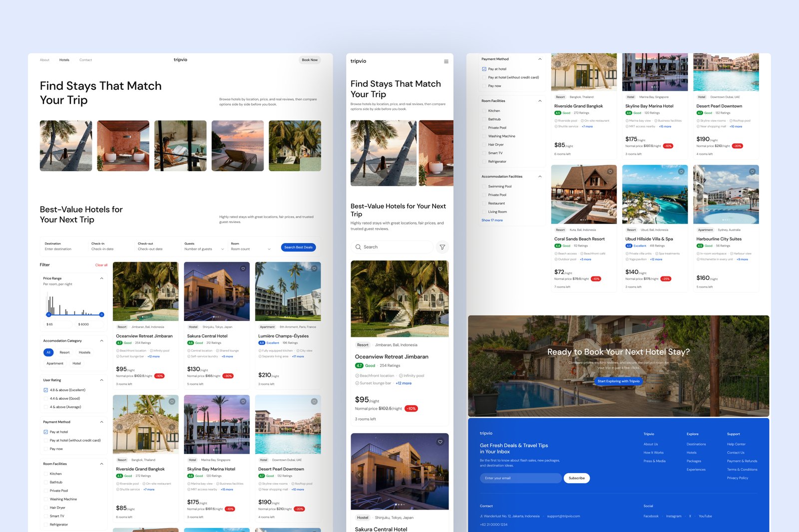Favorite the Desert Pearl Downtown listing
This screenshot has height=532, width=799.
(x=314, y=402)
